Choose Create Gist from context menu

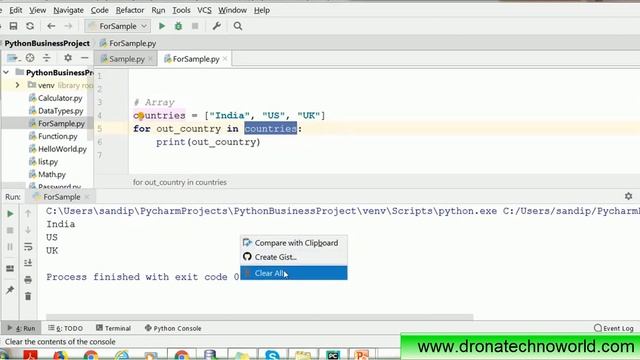tap(293, 257)
